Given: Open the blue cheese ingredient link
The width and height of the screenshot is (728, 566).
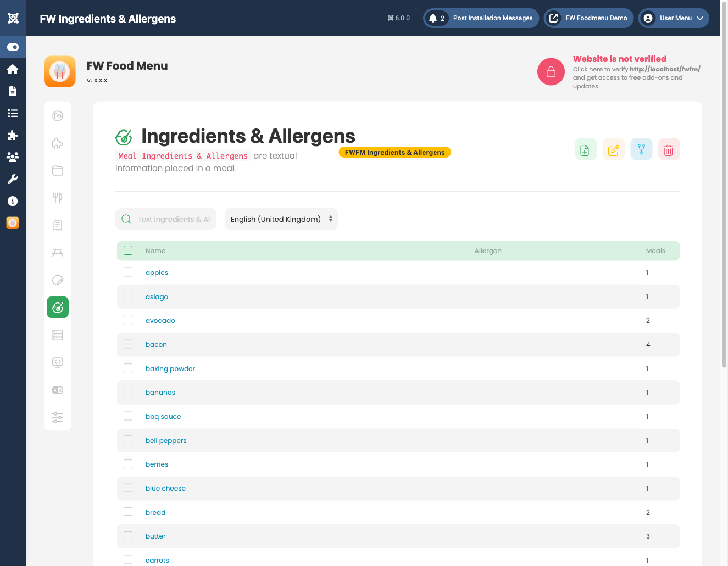Looking at the screenshot, I should [165, 488].
